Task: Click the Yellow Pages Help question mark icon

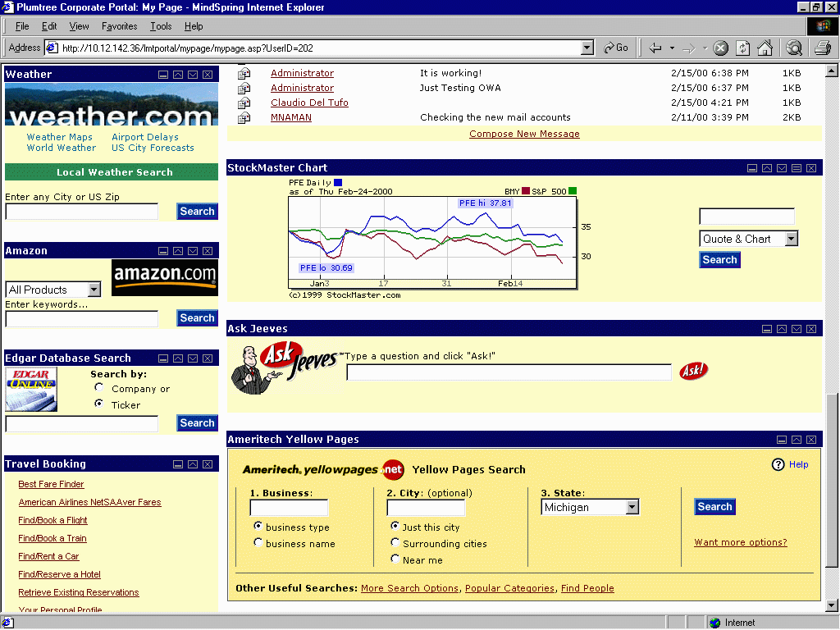Action: coord(778,464)
